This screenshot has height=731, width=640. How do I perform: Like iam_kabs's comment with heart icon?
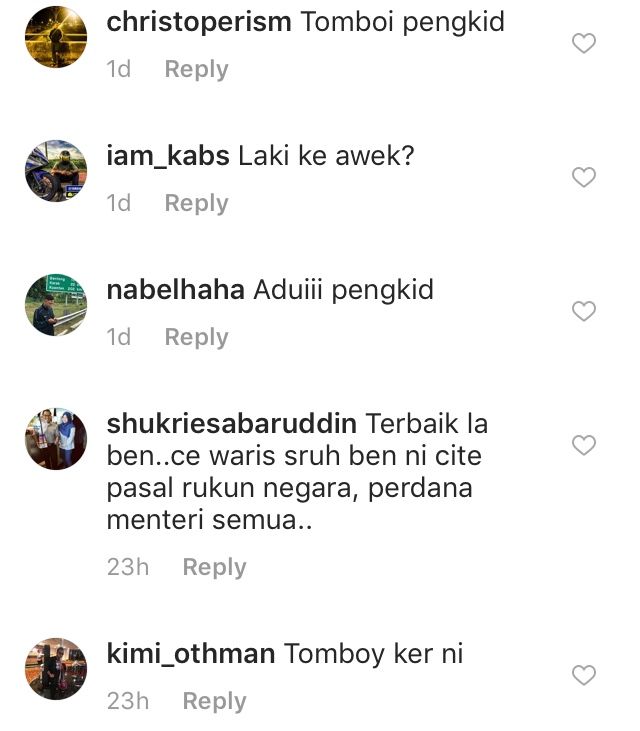coord(584,177)
